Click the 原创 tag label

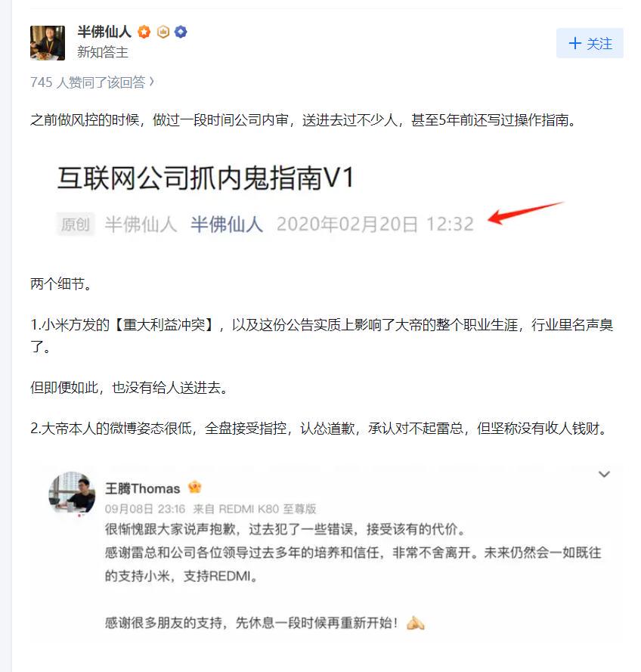[76, 225]
